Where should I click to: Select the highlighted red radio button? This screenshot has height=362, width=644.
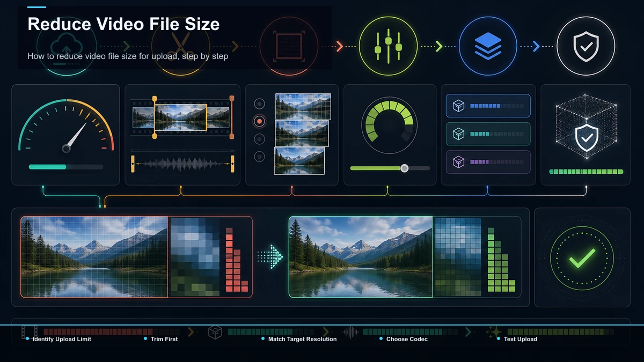click(x=259, y=121)
